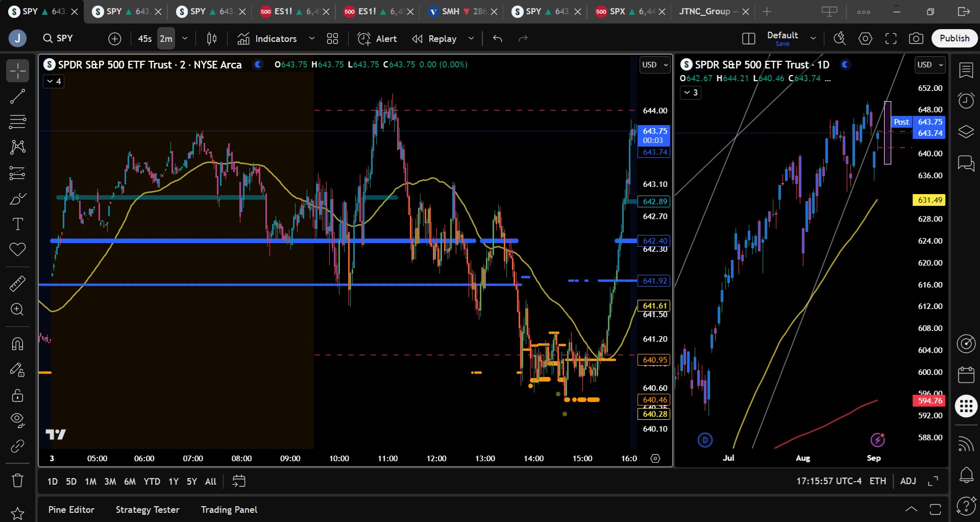Create a new Alert
980x522 pixels.
point(377,38)
